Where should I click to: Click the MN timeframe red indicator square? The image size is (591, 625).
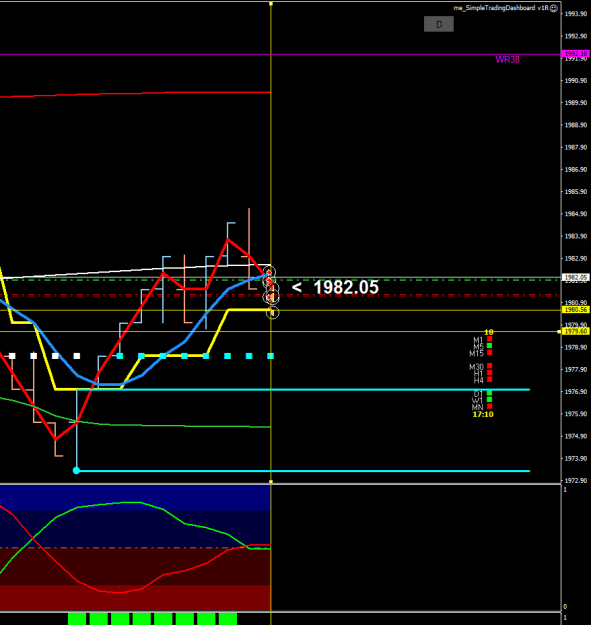(489, 406)
